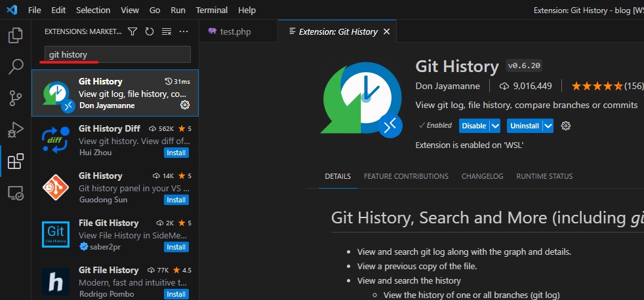644x300 pixels.
Task: Click the saber2pr verified publisher name
Action: click(x=105, y=247)
